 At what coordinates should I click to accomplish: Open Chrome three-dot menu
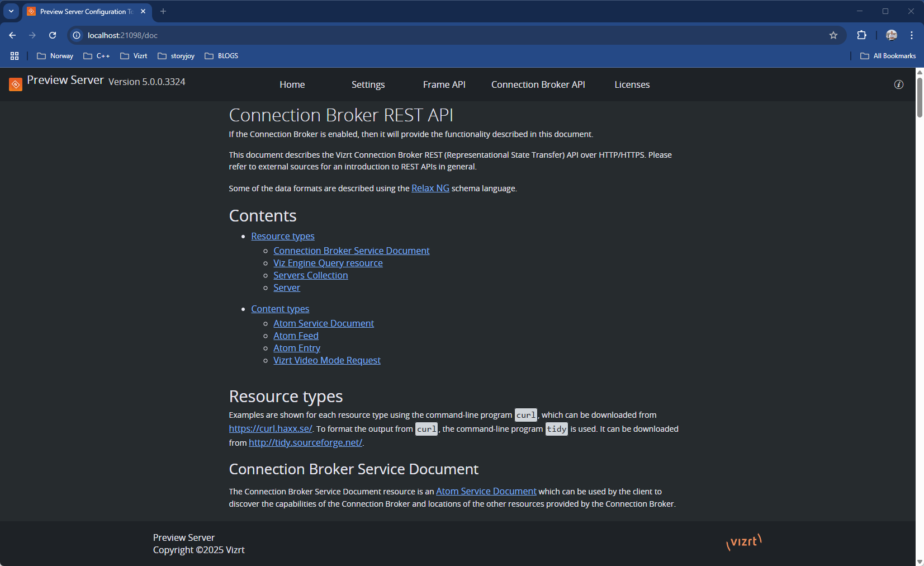point(912,35)
